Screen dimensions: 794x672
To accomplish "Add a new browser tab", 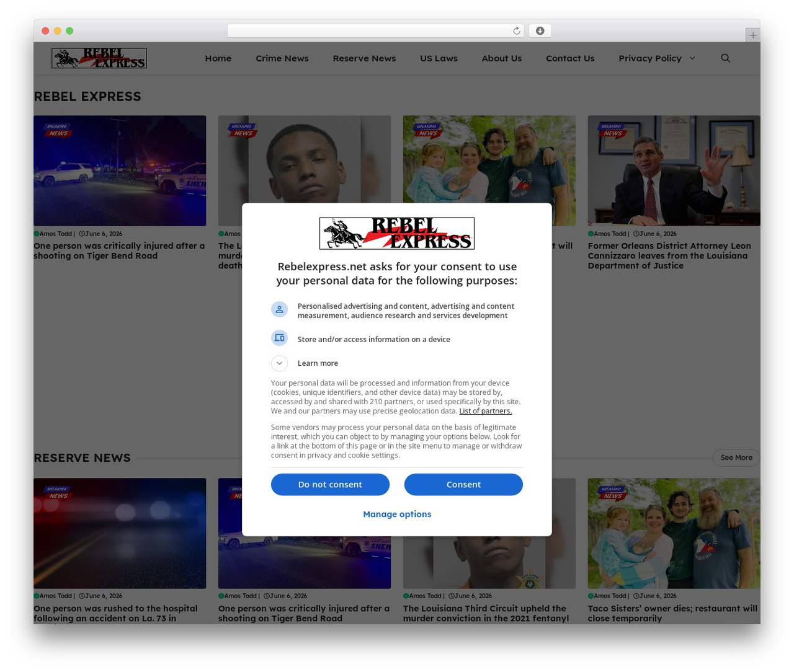I will (752, 35).
